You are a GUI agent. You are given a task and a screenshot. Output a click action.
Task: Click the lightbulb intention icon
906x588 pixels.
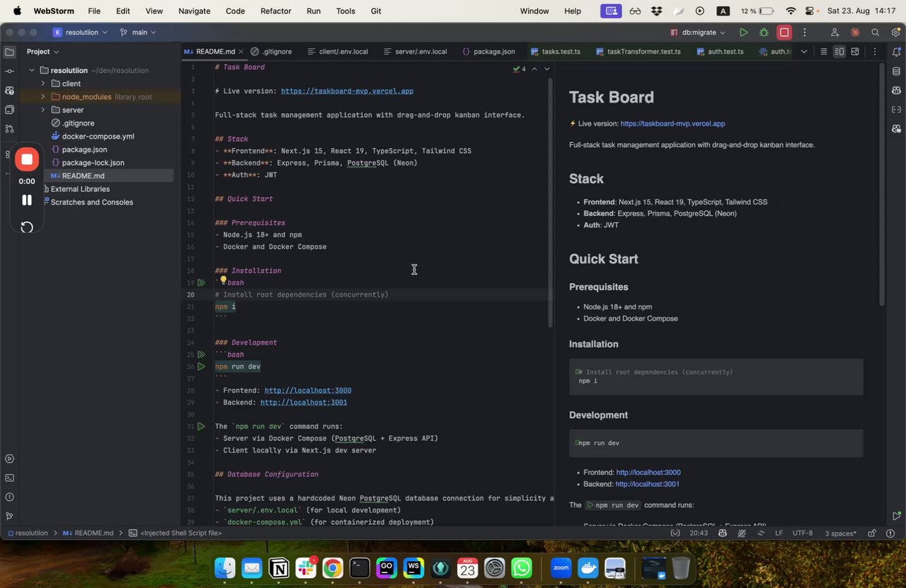[x=222, y=282]
